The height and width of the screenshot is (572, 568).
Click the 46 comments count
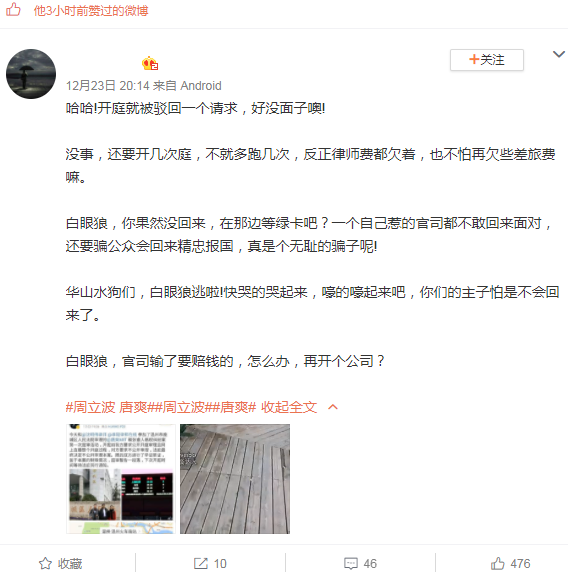370,564
